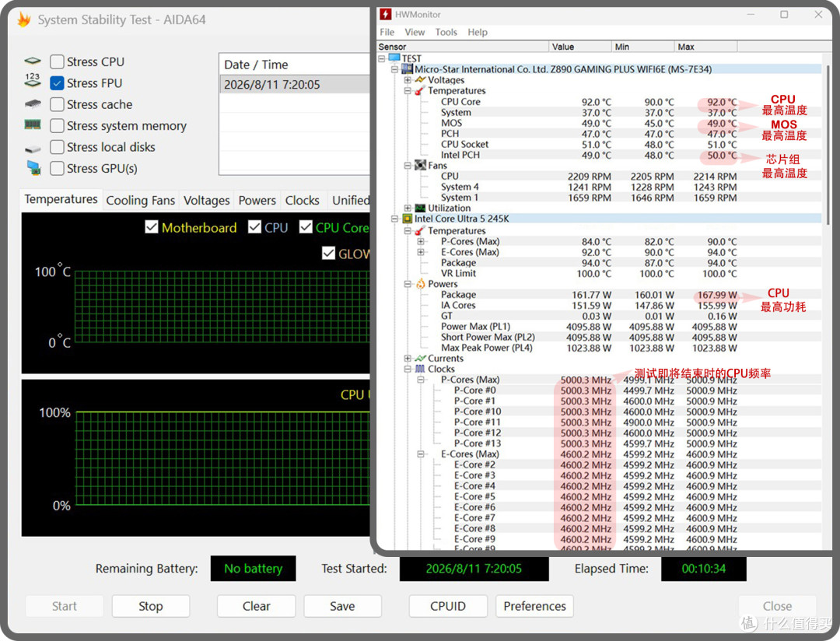
Task: Enable Stress local disks checkbox
Action: pos(57,147)
